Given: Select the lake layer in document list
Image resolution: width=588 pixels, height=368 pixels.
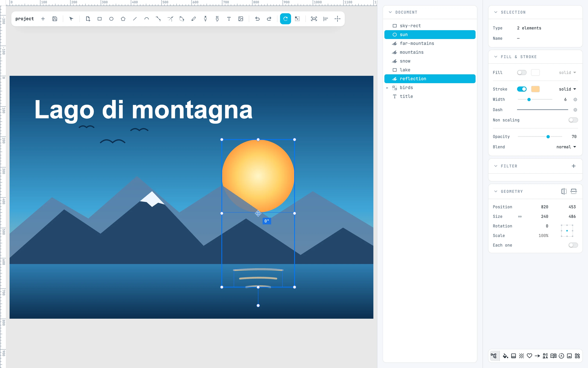Looking at the screenshot, I should 430,70.
